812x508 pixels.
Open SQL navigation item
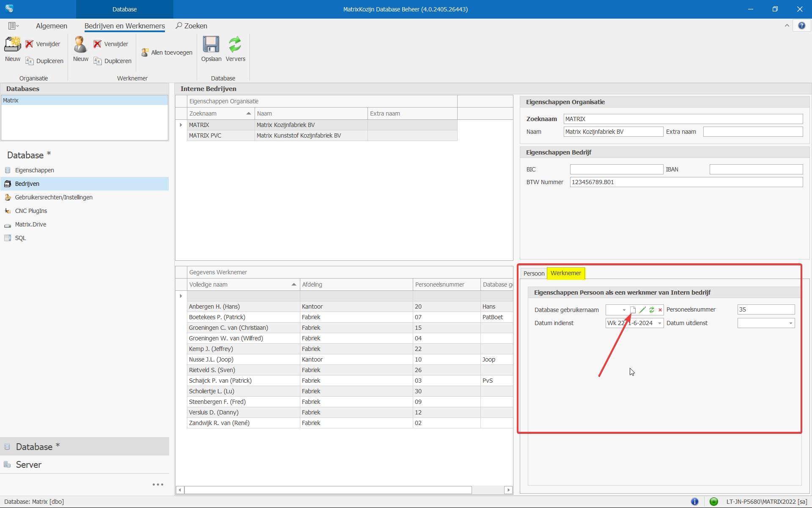(x=20, y=238)
